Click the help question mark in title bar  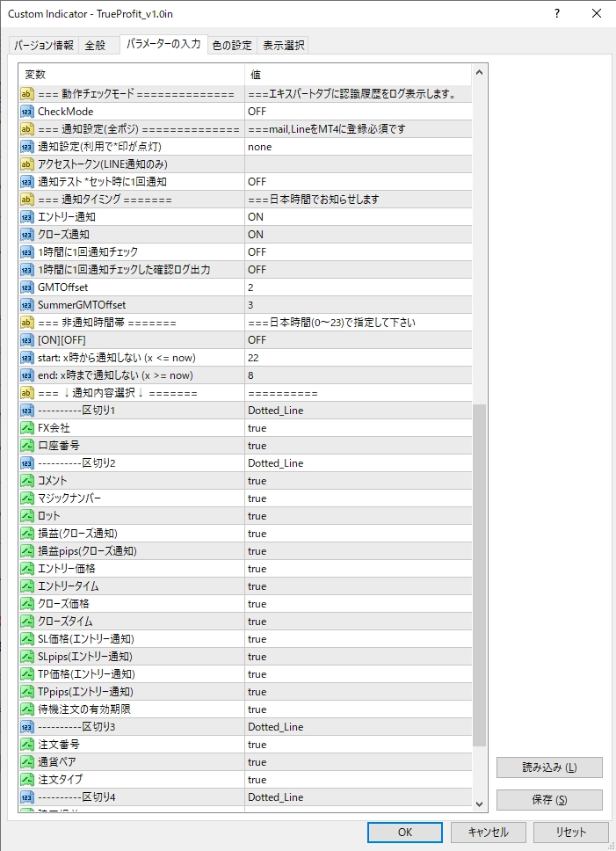click(557, 13)
